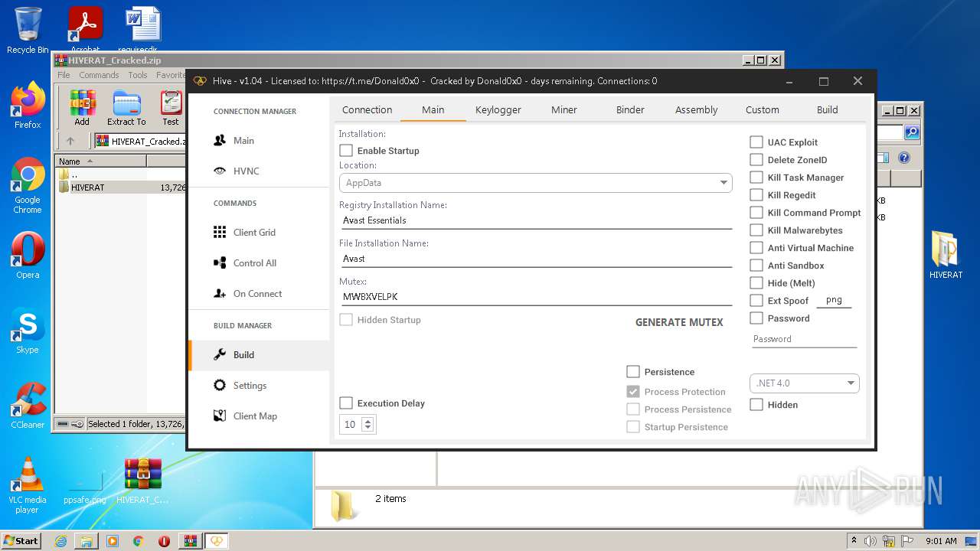
Task: Open the Custom tab
Action: (x=763, y=109)
